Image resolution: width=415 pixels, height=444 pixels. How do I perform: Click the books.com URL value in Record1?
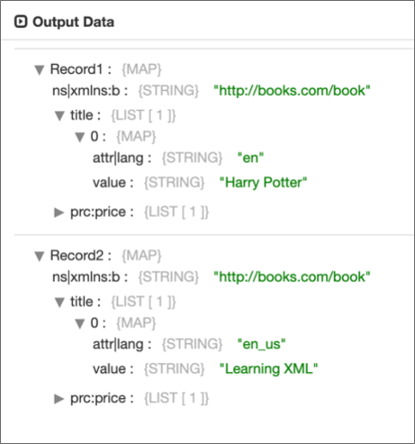[x=292, y=91]
